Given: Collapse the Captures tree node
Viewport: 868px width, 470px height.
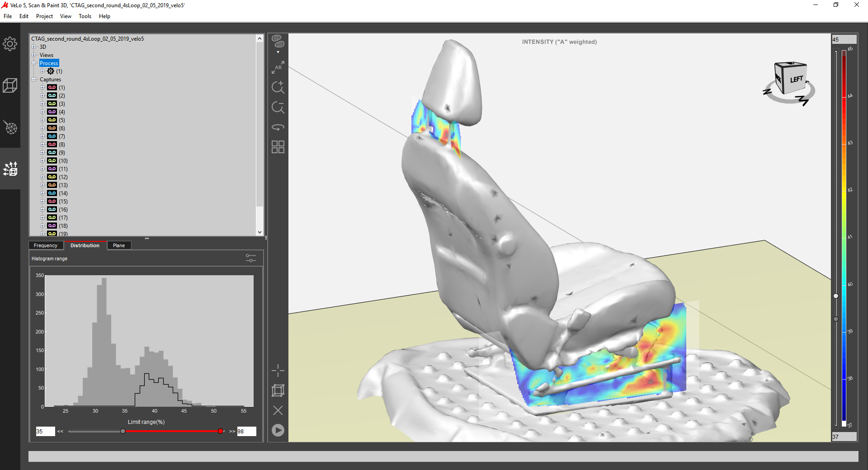Looking at the screenshot, I should click(x=33, y=80).
